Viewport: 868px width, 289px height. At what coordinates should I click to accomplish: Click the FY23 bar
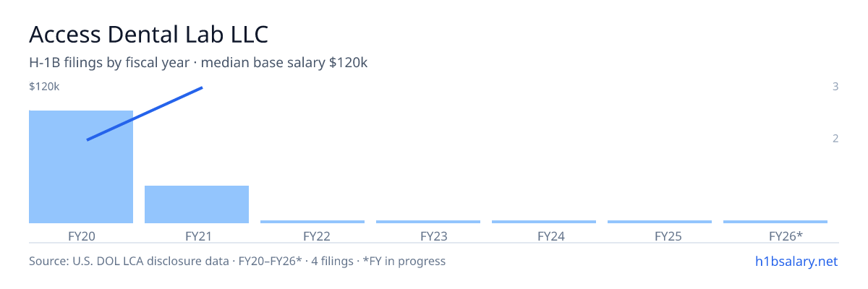click(428, 222)
